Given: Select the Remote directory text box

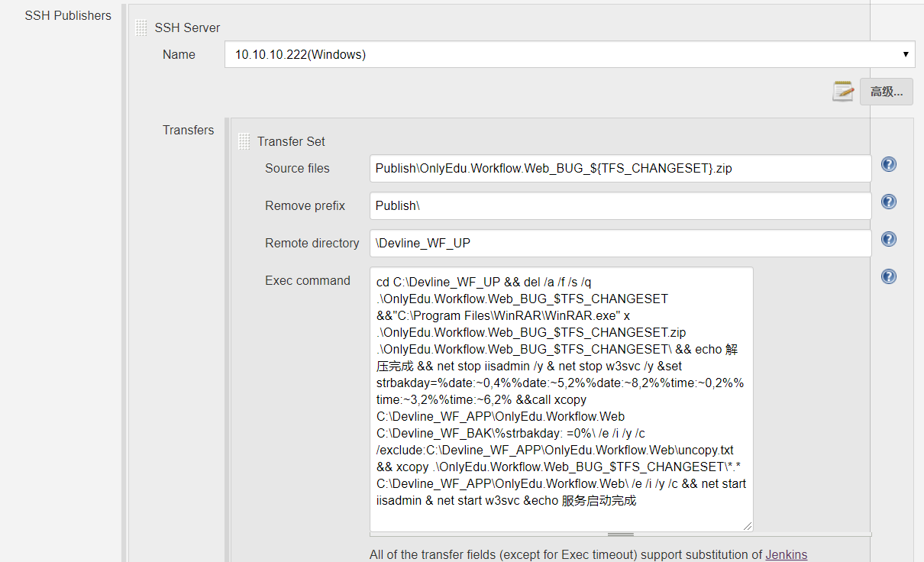Looking at the screenshot, I should click(620, 243).
